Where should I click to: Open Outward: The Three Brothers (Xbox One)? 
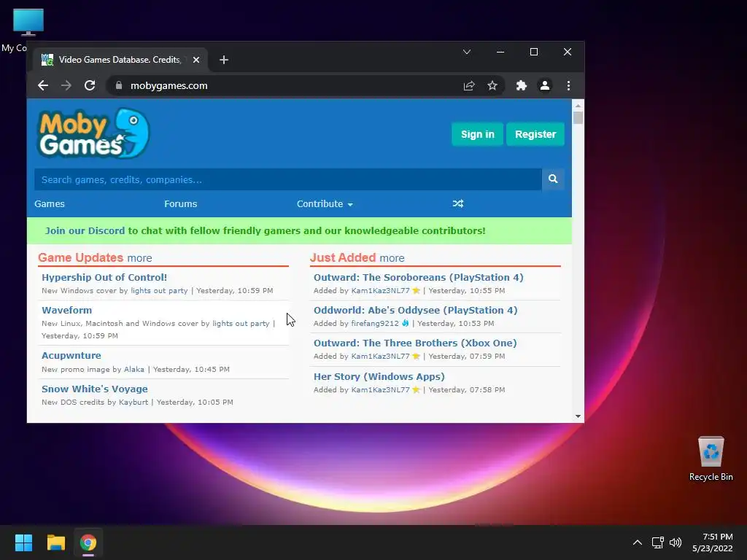(x=415, y=343)
